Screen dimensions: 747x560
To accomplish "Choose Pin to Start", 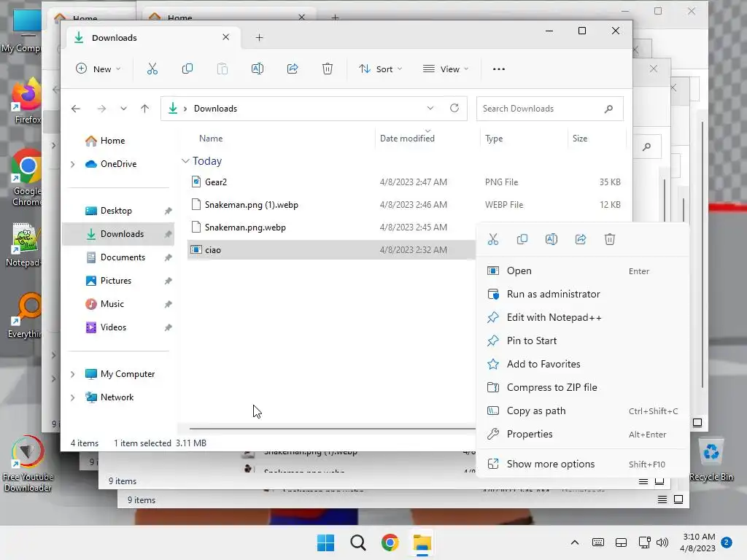I will (582, 341).
